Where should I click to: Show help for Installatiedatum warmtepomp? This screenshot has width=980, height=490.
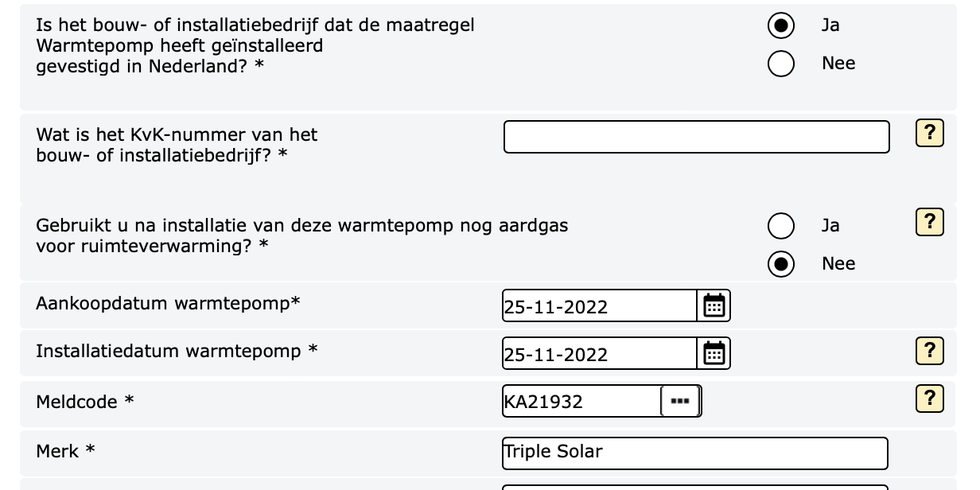point(929,350)
